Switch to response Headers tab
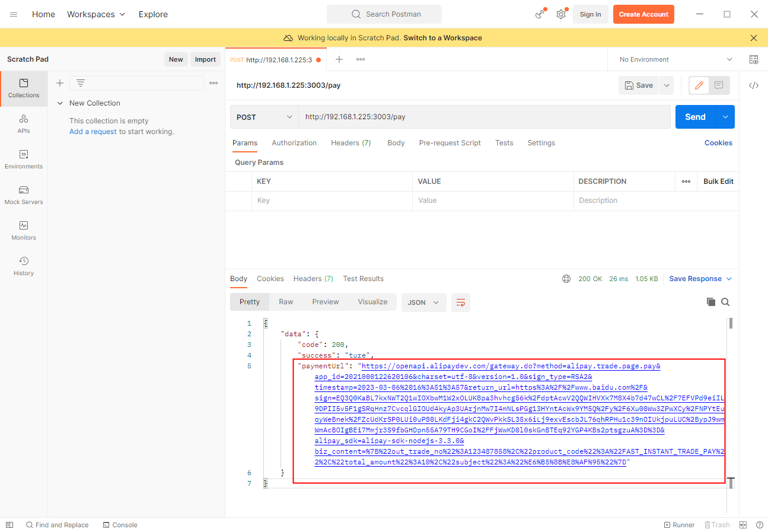This screenshot has width=768, height=532. coord(313,279)
